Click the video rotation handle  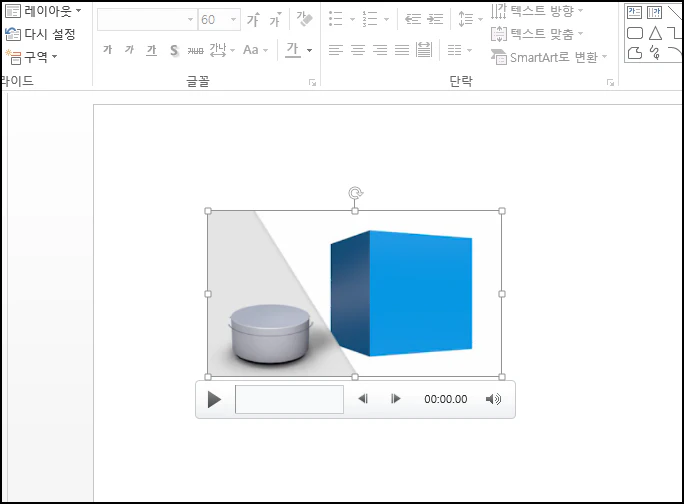point(356,193)
